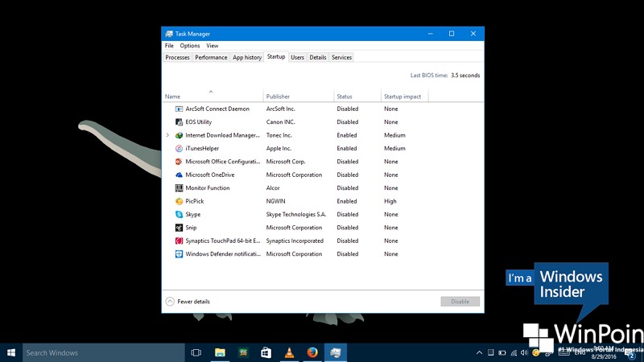Select the "Microsoft OneDrive" entry name
Screen dimensions: 644x362
pyautogui.click(x=210, y=175)
